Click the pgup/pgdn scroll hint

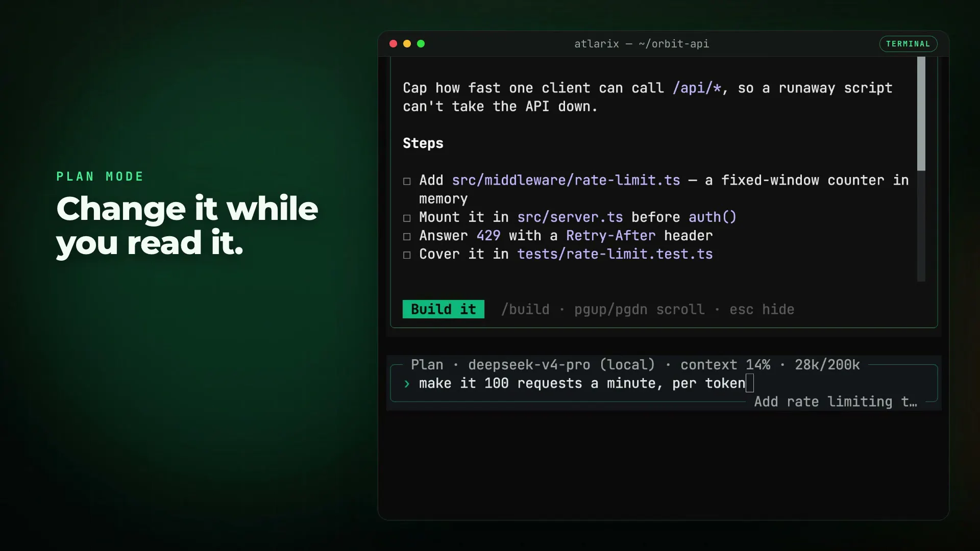tap(639, 309)
